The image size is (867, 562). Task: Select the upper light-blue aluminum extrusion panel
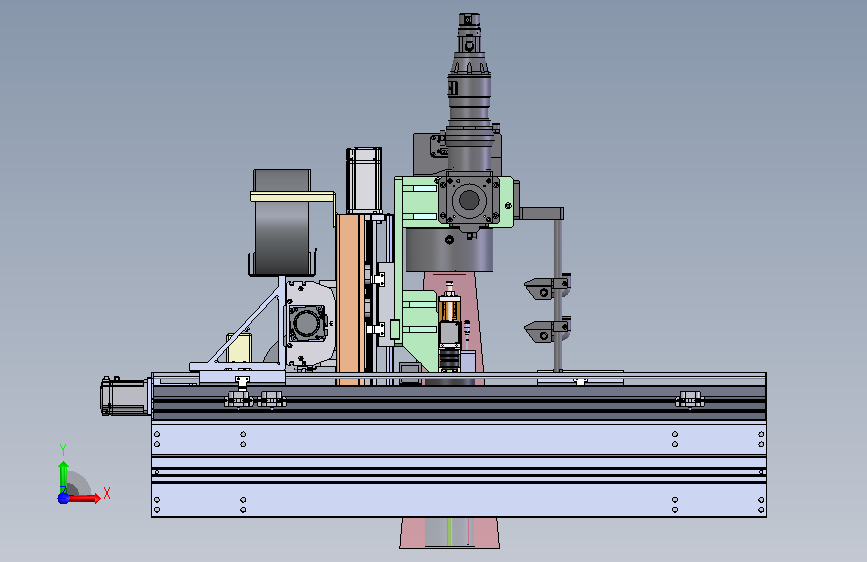pos(459,439)
